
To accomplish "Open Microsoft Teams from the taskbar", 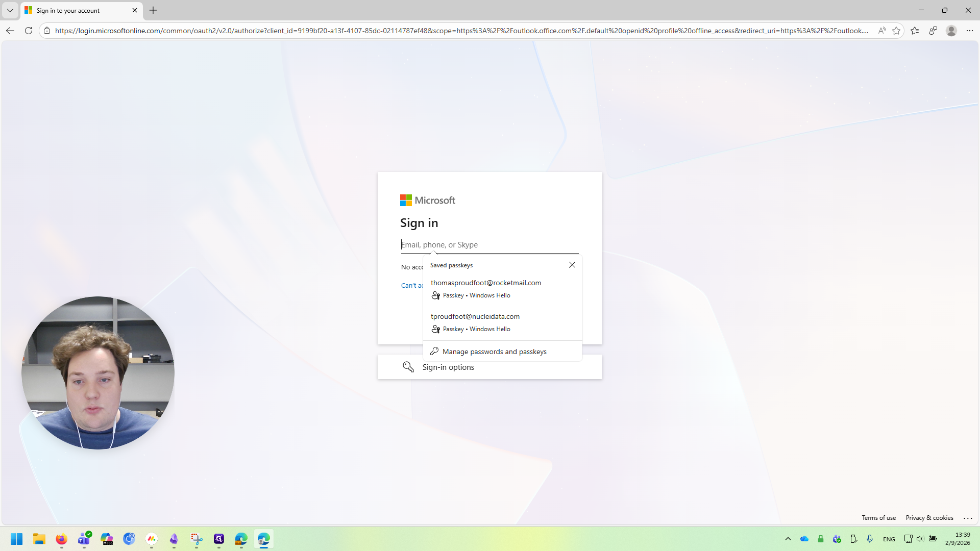I will tap(84, 539).
